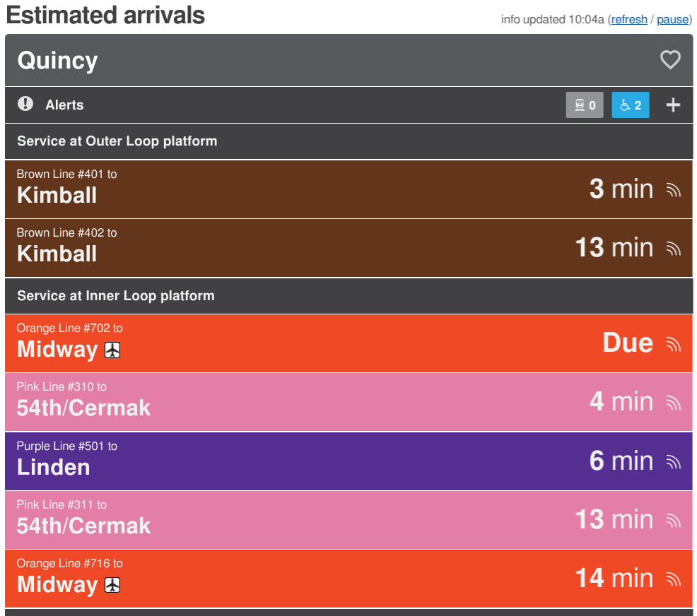This screenshot has height=616, width=697.
Task: Click the Service at Outer Loop platform header
Action: click(117, 141)
